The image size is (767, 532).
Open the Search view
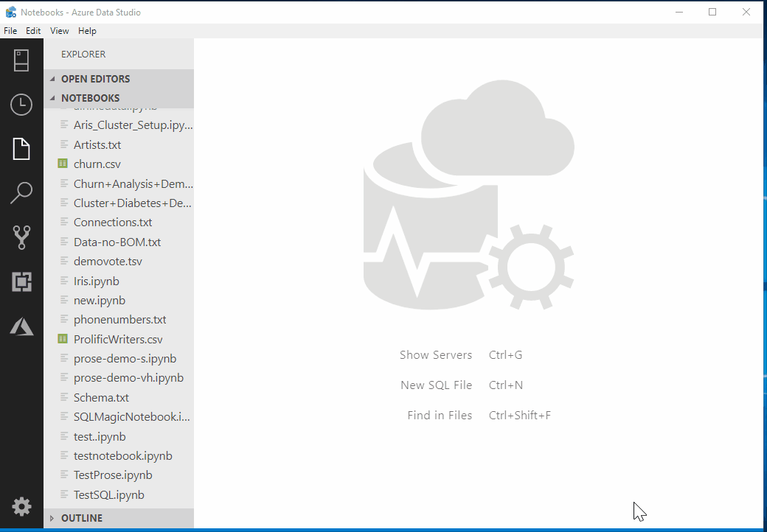pyautogui.click(x=21, y=192)
